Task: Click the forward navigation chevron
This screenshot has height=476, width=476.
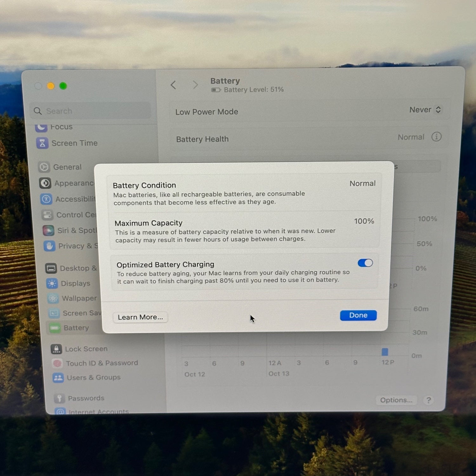Action: [x=195, y=85]
